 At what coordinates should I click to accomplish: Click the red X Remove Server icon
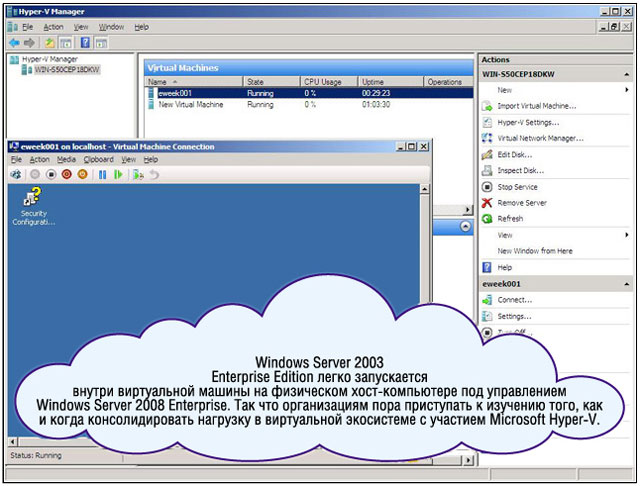(x=487, y=203)
